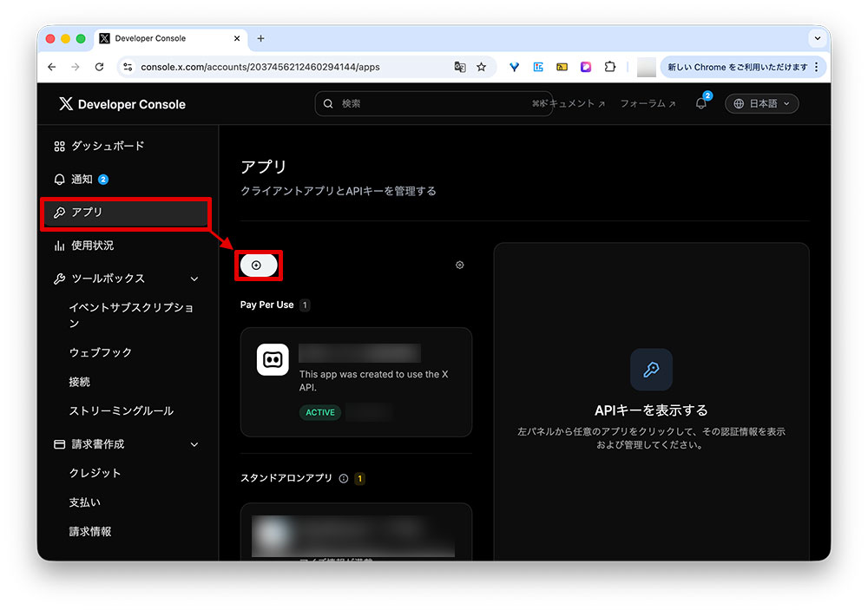
Task: Bookmark the page with the star icon
Action: (x=483, y=67)
